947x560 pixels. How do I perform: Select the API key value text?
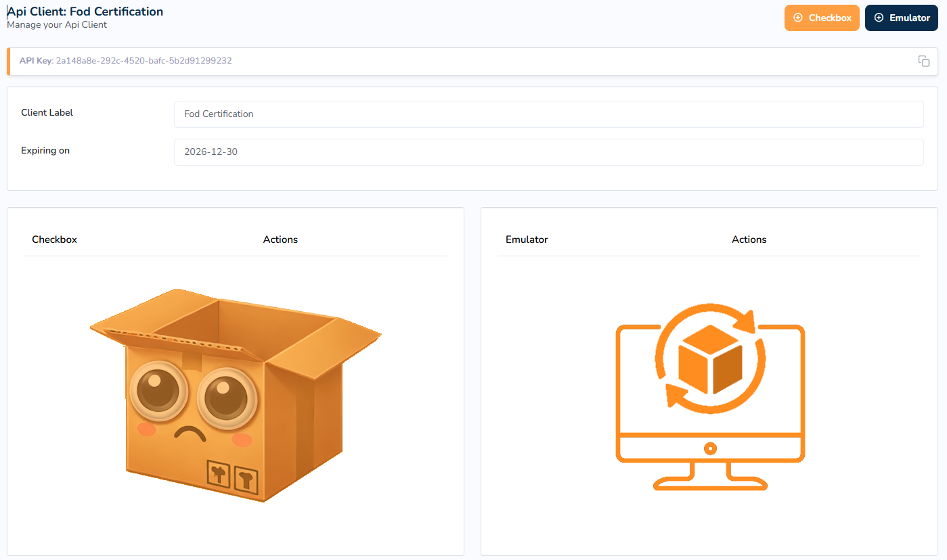(x=144, y=61)
